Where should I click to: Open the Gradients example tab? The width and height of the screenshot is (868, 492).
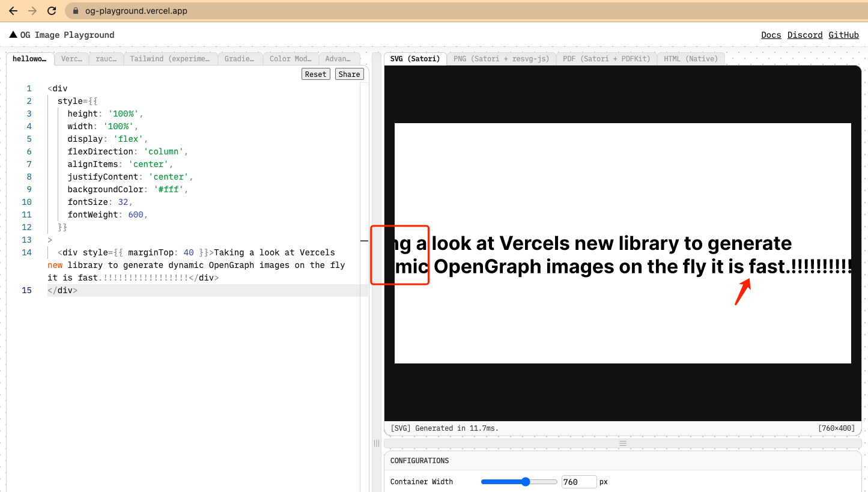point(240,58)
